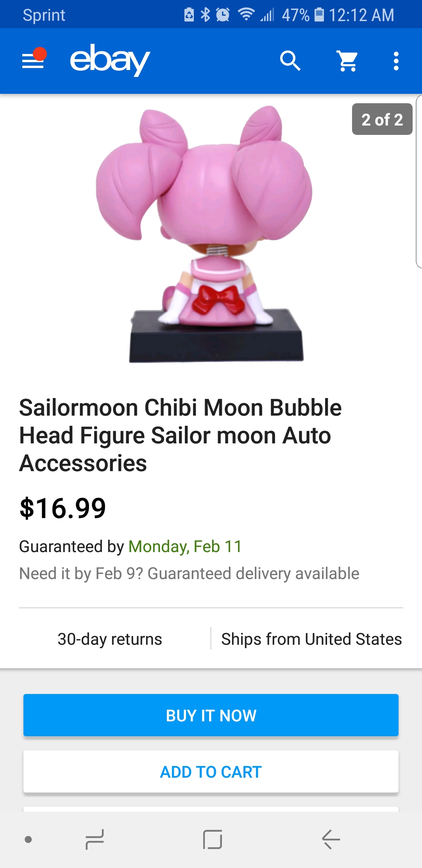Tap the navigation bar dot indicator
The height and width of the screenshot is (868, 422).
point(28,839)
